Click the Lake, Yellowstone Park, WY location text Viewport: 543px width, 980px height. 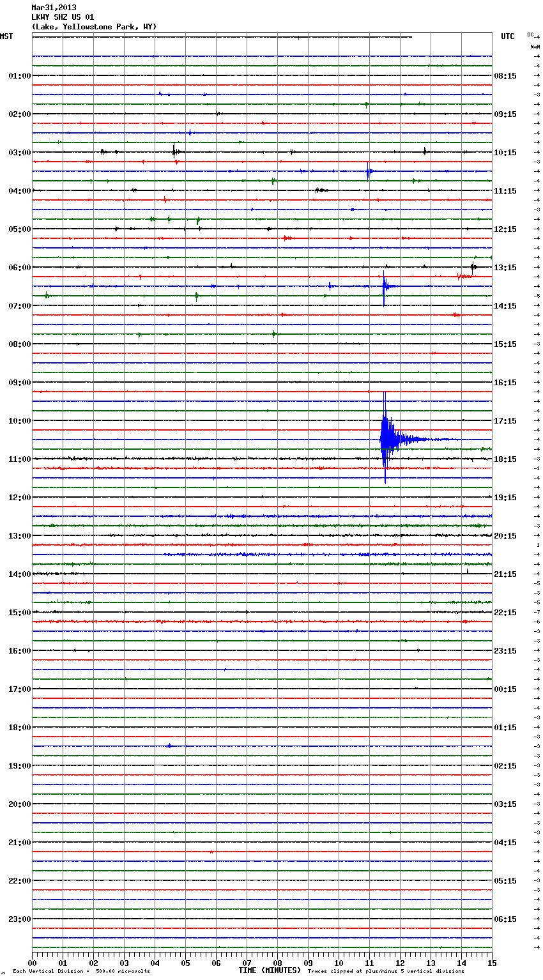(94, 27)
